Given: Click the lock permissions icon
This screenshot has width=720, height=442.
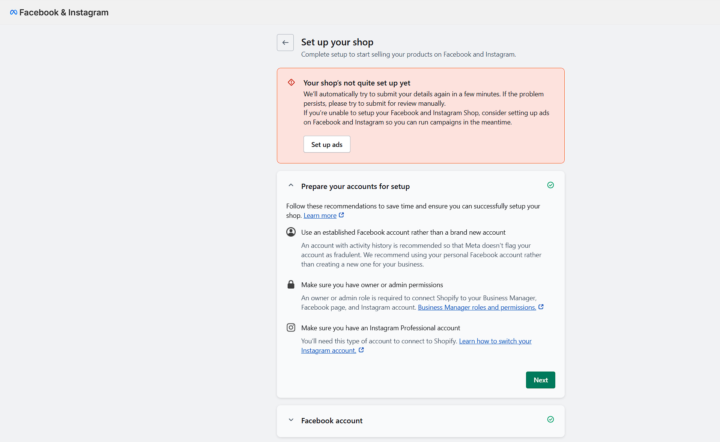Looking at the screenshot, I should coord(291,284).
